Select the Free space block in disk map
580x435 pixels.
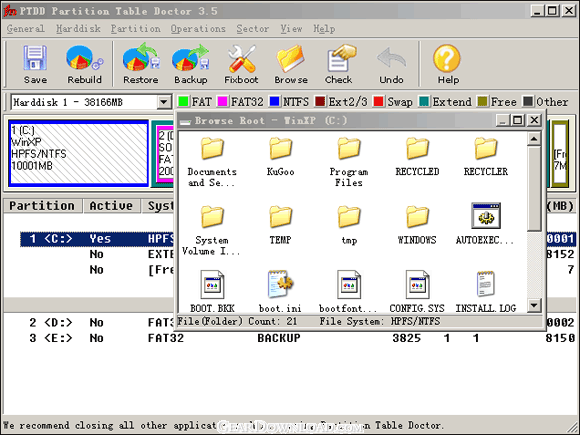point(560,153)
